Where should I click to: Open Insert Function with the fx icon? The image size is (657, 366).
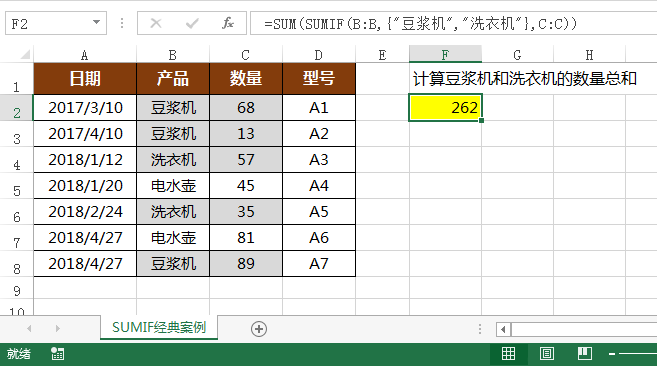pos(228,23)
